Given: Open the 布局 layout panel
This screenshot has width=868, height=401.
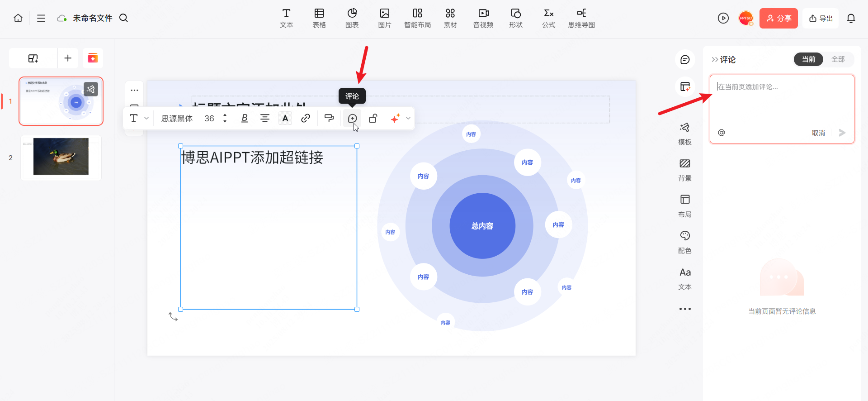Looking at the screenshot, I should (x=685, y=206).
